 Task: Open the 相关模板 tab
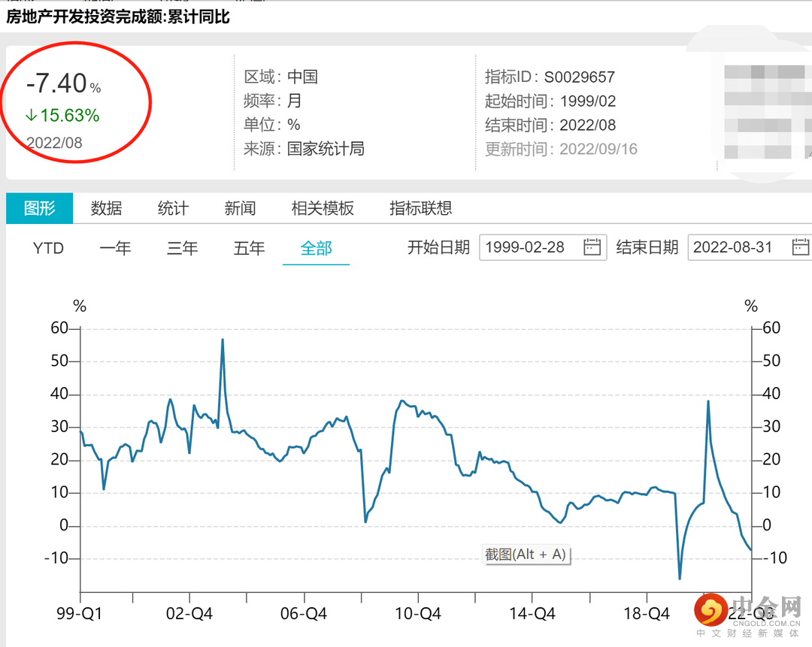click(x=323, y=208)
